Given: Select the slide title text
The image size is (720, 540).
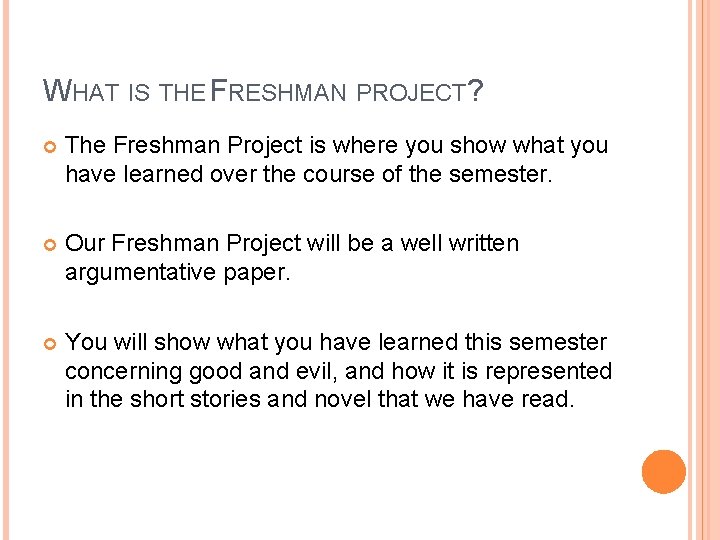Looking at the screenshot, I should click(x=264, y=93).
